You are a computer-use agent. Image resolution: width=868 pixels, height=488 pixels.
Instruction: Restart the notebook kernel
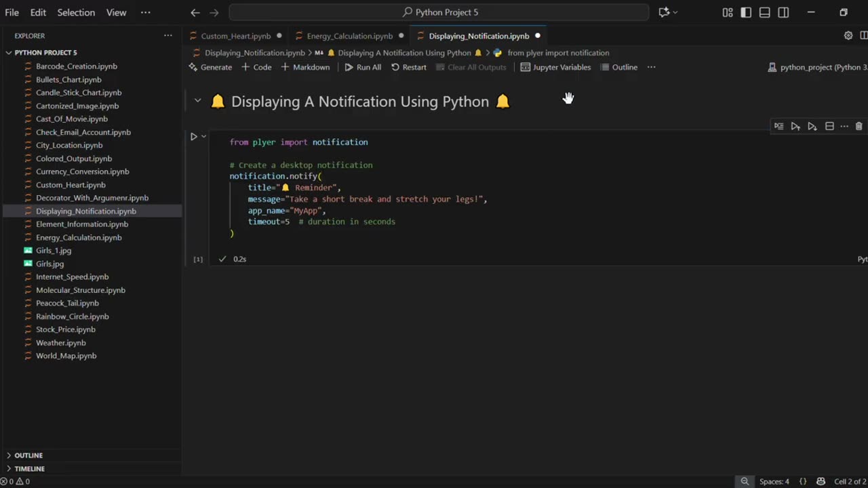coord(409,67)
